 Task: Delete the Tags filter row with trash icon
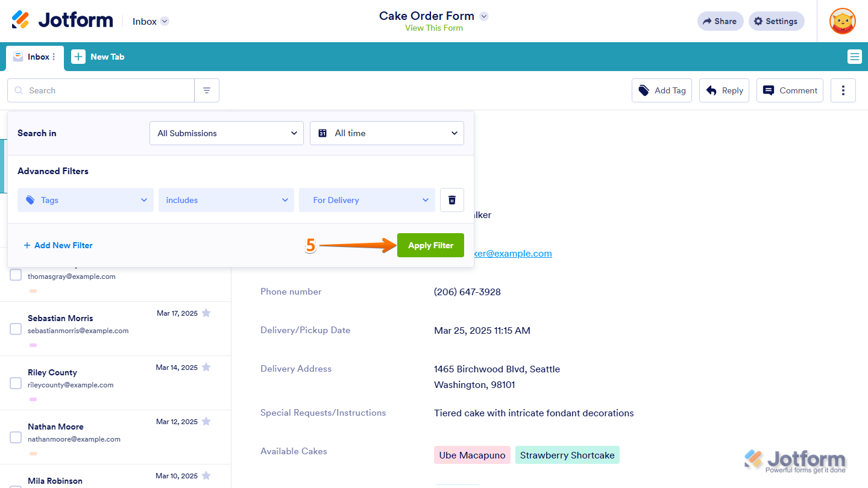point(451,199)
